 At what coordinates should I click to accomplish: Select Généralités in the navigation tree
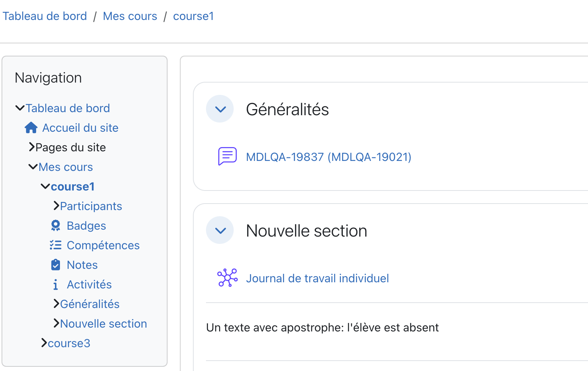tap(90, 304)
